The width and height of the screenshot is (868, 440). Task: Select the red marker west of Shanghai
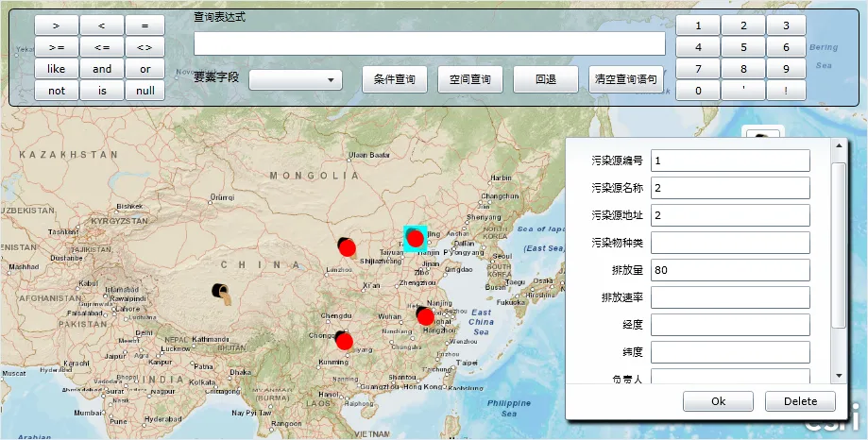[425, 316]
